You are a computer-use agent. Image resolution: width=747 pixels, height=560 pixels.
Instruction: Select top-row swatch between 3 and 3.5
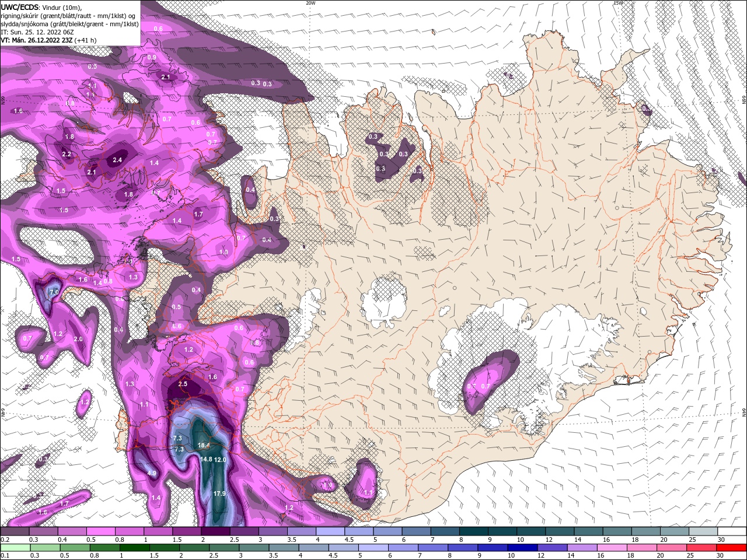[x=273, y=531]
